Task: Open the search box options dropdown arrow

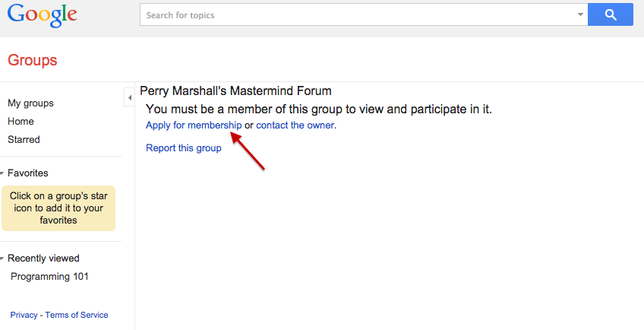Action: (580, 14)
